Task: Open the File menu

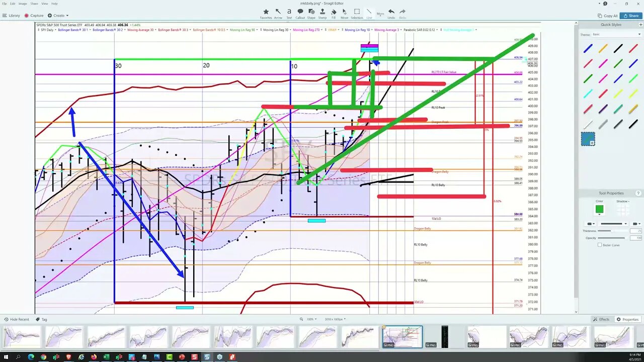Action: 5,4
